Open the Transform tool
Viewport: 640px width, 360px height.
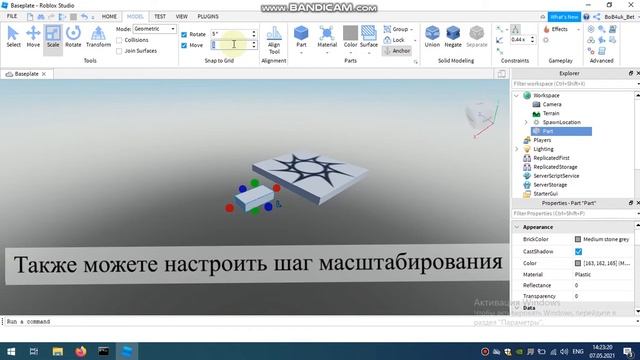(x=98, y=37)
